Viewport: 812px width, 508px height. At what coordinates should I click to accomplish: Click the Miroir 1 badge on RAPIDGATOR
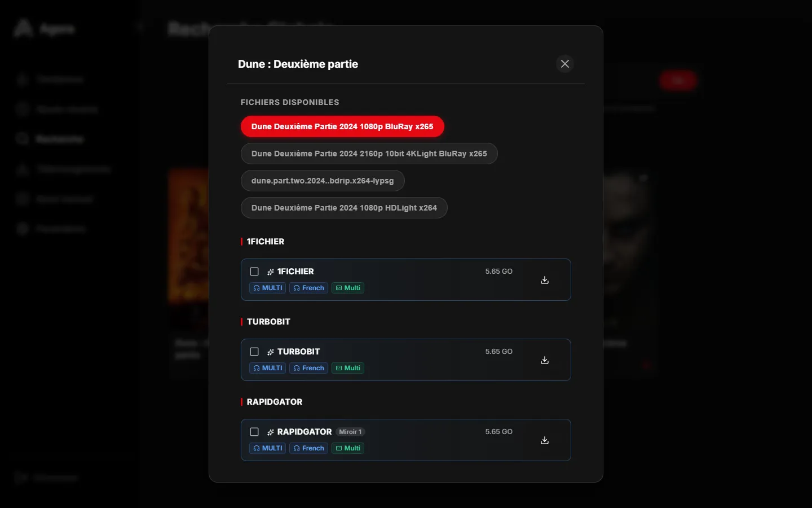coord(351,432)
